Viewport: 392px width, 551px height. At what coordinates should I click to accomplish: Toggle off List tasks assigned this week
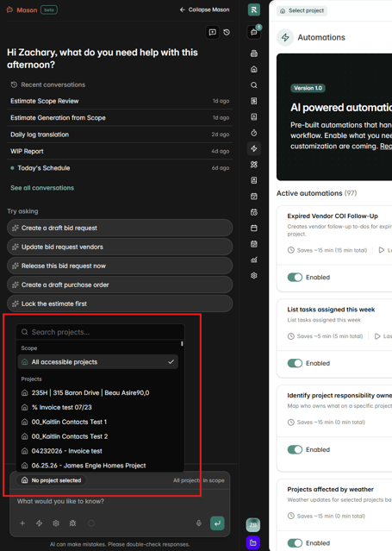point(295,363)
